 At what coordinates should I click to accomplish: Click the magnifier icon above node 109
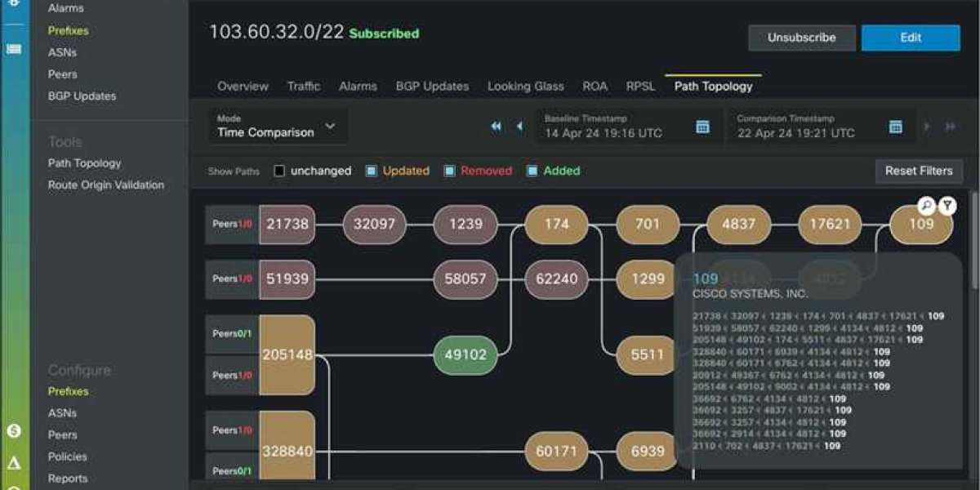[x=925, y=206]
